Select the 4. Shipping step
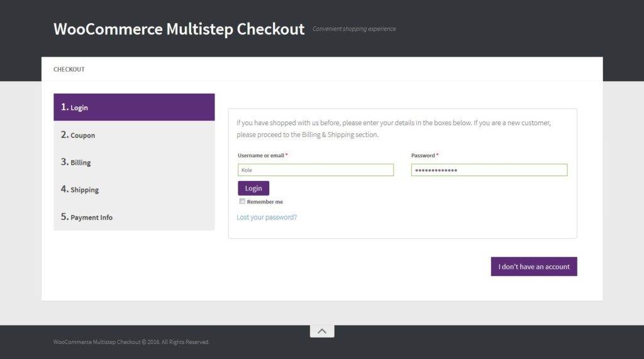 (134, 189)
